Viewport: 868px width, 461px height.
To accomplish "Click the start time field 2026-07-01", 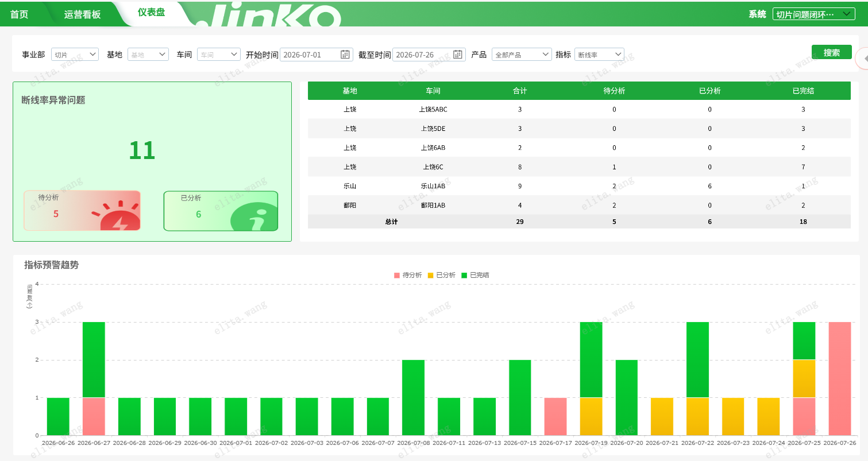I will point(316,55).
